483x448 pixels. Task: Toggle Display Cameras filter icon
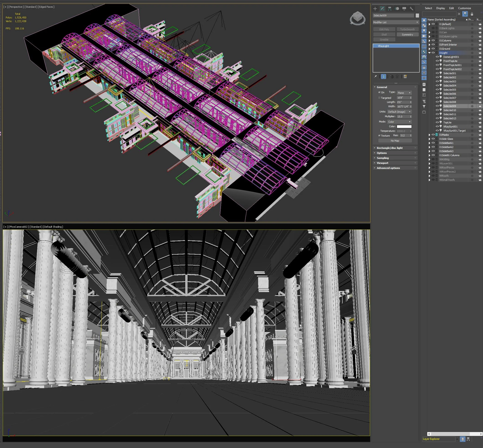[424, 36]
